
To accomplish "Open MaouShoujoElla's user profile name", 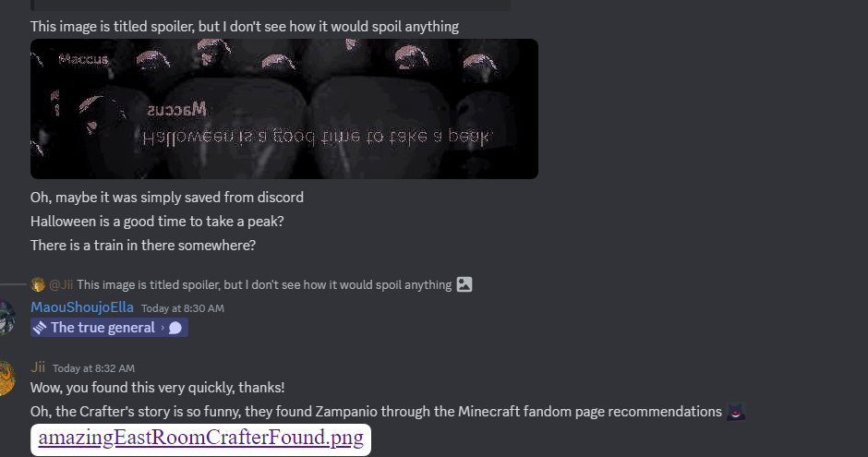I will coord(82,307).
